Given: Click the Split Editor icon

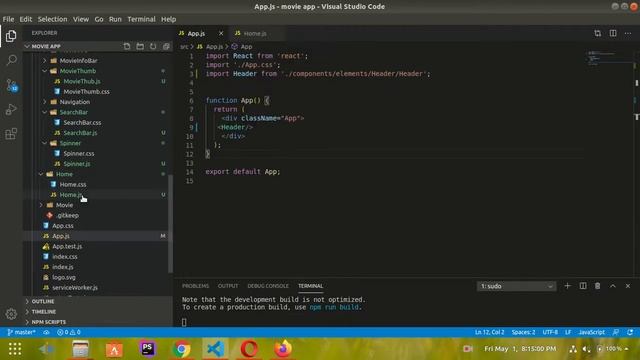Looking at the screenshot, I should coord(613,33).
